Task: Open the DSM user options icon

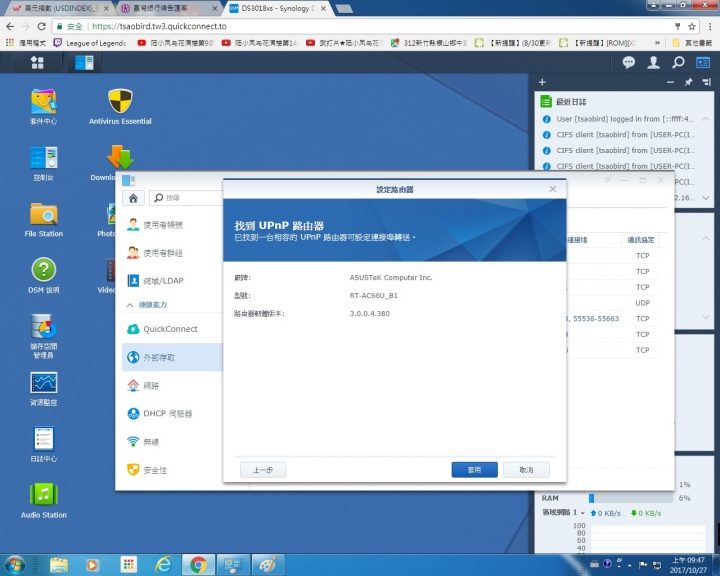Action: (x=653, y=62)
